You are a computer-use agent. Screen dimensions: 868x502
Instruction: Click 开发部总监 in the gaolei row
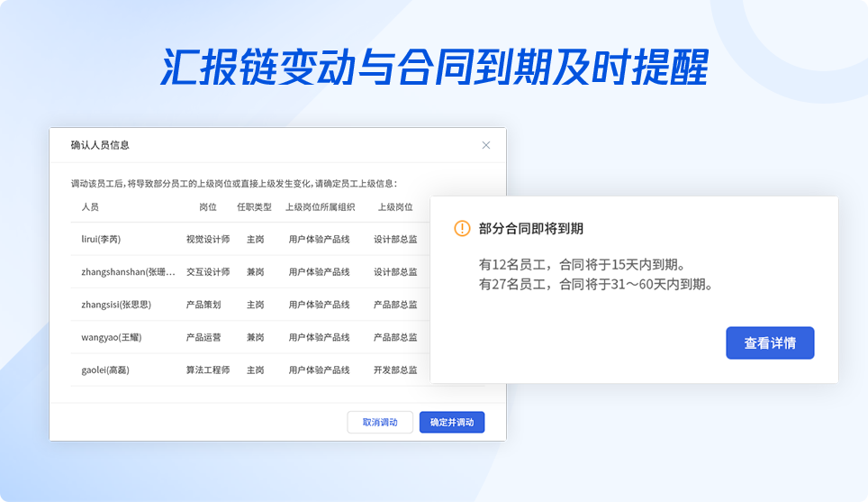[x=395, y=370]
